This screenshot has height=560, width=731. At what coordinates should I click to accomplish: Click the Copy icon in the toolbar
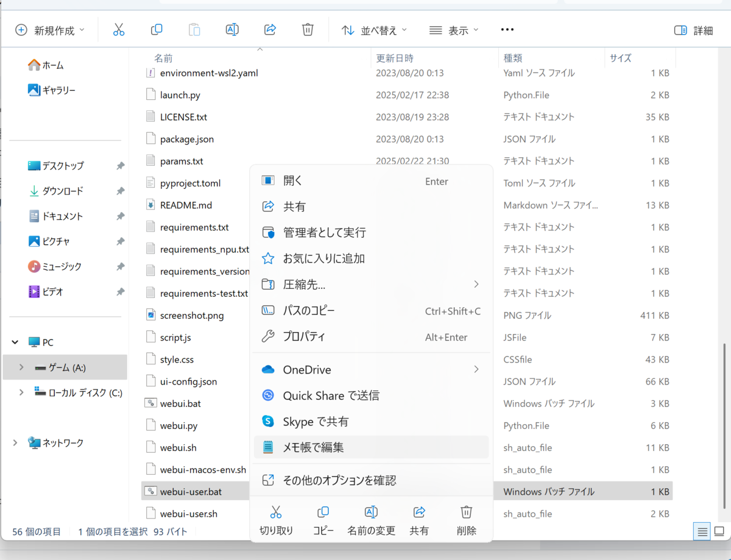157,29
